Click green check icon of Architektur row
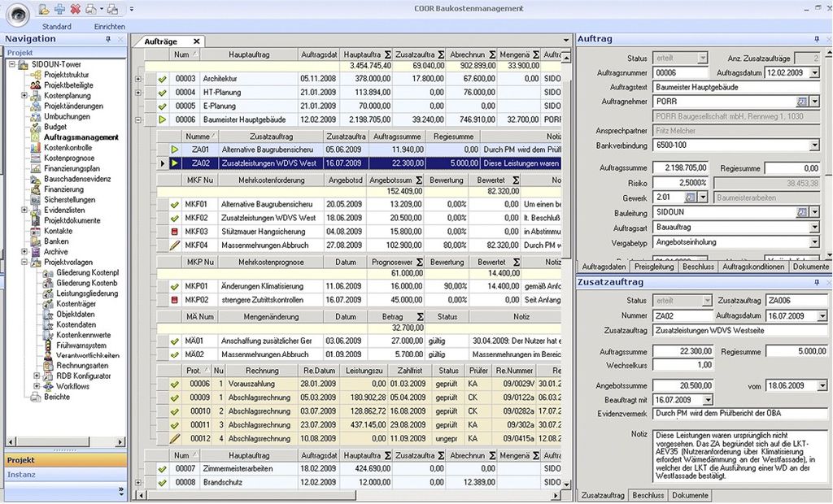Image resolution: width=833 pixels, height=504 pixels. (x=163, y=79)
